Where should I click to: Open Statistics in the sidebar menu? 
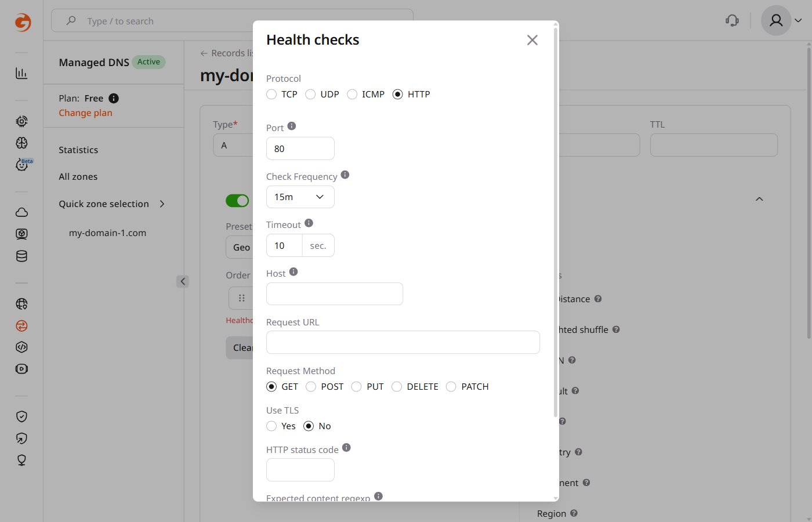tap(78, 150)
